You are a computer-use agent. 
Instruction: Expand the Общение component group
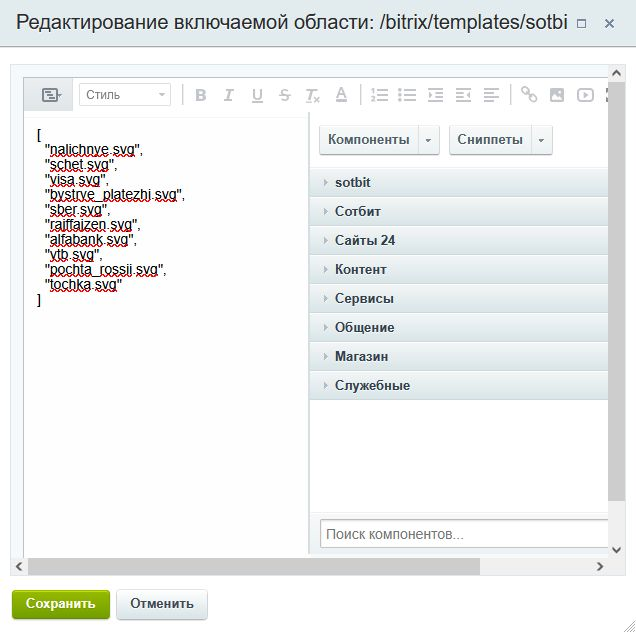click(459, 327)
